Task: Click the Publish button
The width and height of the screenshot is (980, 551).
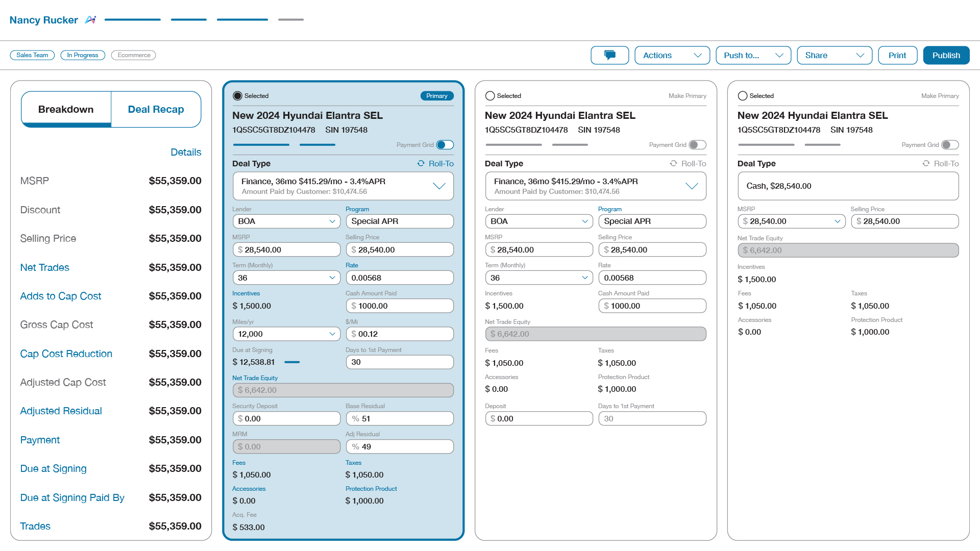Action: tap(946, 55)
